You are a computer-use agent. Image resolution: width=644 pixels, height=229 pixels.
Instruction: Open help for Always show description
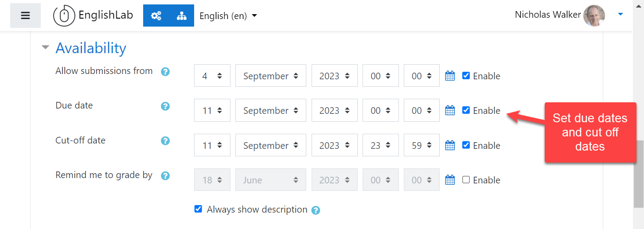click(x=316, y=210)
